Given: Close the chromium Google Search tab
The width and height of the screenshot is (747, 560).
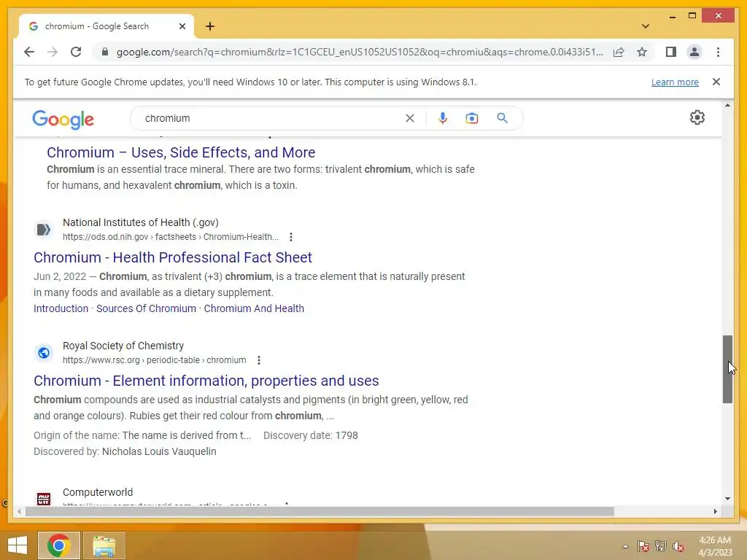Looking at the screenshot, I should (182, 26).
